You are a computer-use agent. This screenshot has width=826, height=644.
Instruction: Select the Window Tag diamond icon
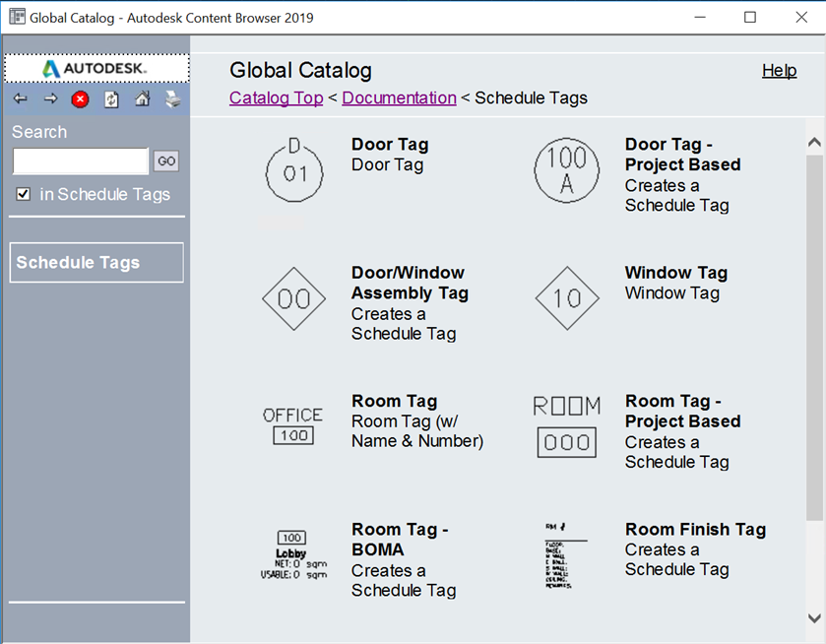coord(567,297)
